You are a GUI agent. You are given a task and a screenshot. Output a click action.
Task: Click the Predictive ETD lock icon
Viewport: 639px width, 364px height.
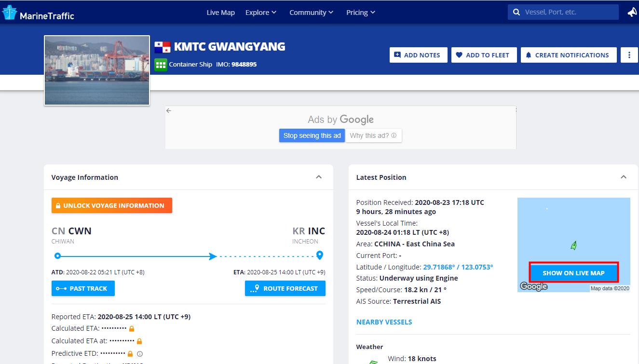pos(130,353)
